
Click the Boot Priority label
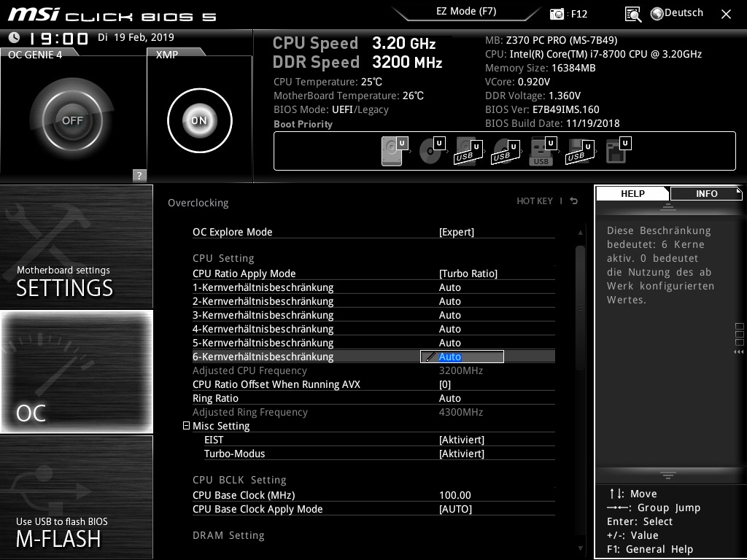(x=303, y=124)
